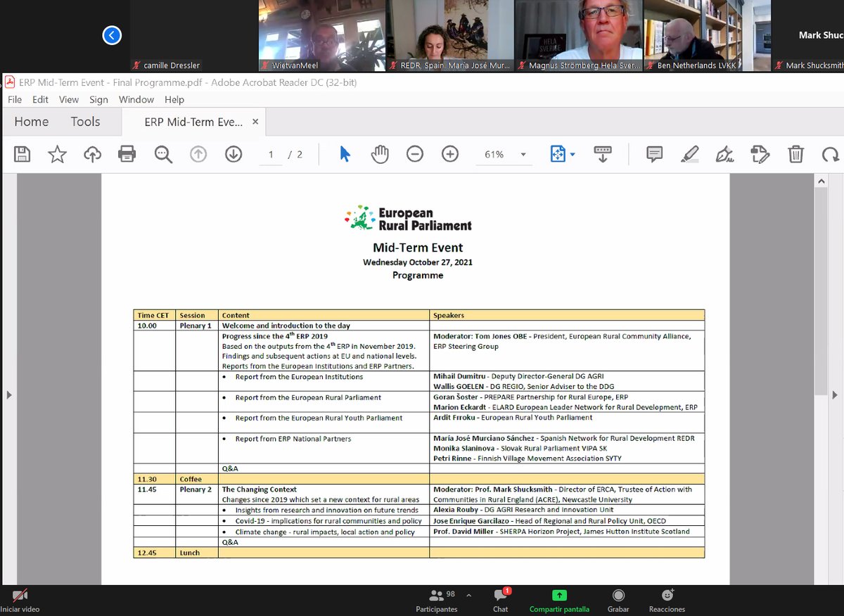Expand the Participantes caret menu
The width and height of the screenshot is (844, 616).
469,596
